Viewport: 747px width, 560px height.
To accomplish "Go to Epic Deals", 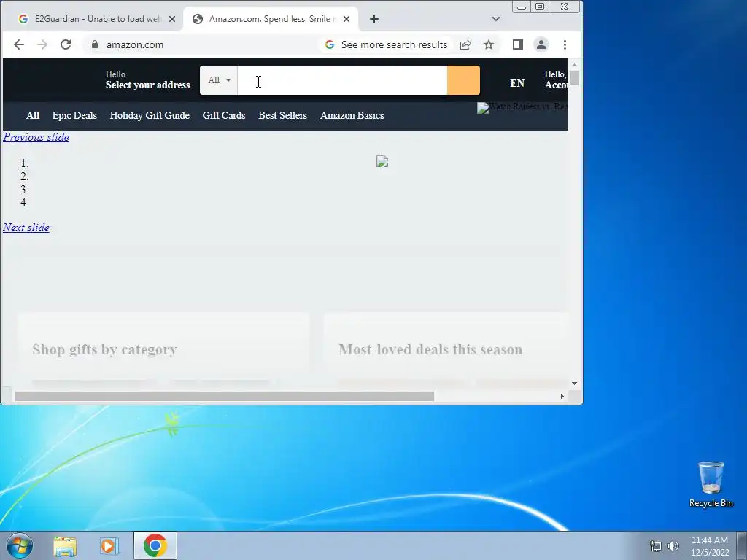I will tap(74, 116).
